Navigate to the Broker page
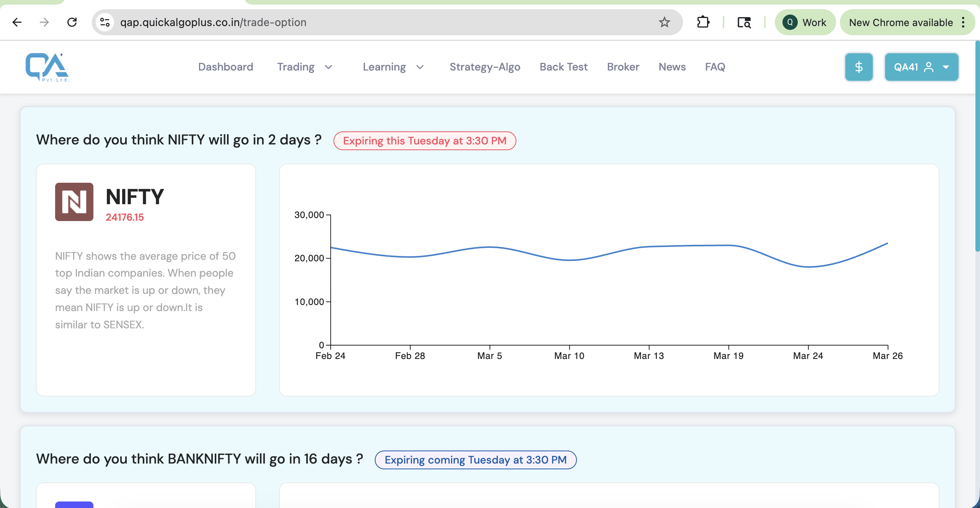Viewport: 980px width, 508px height. tap(623, 67)
